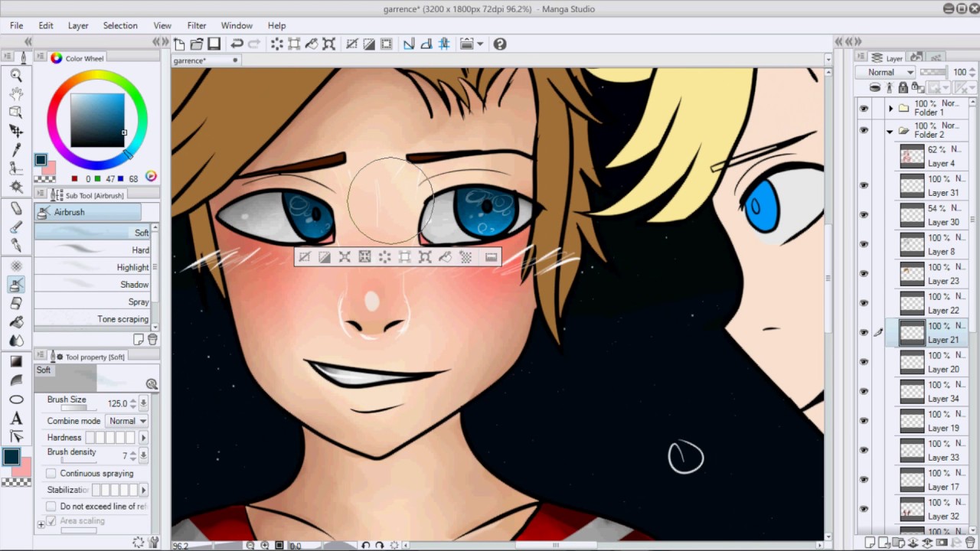Switch to the garrence document tab
The image size is (980, 551).
pos(205,60)
